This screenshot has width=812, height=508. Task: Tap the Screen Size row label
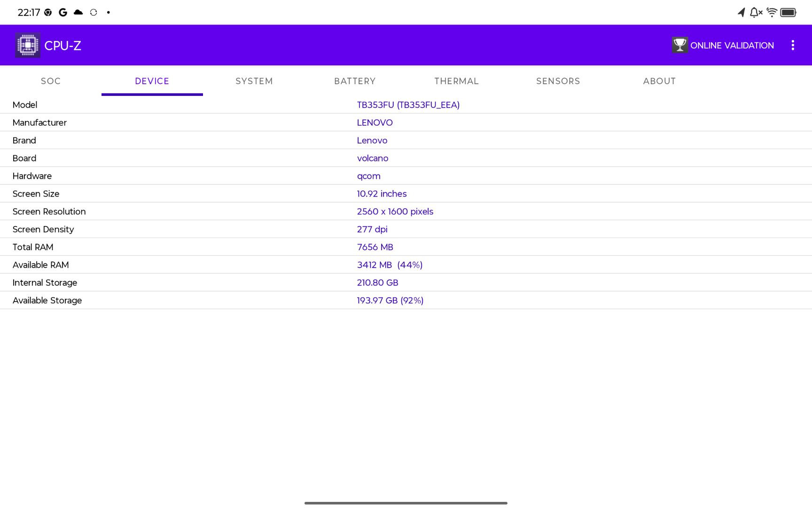(36, 194)
